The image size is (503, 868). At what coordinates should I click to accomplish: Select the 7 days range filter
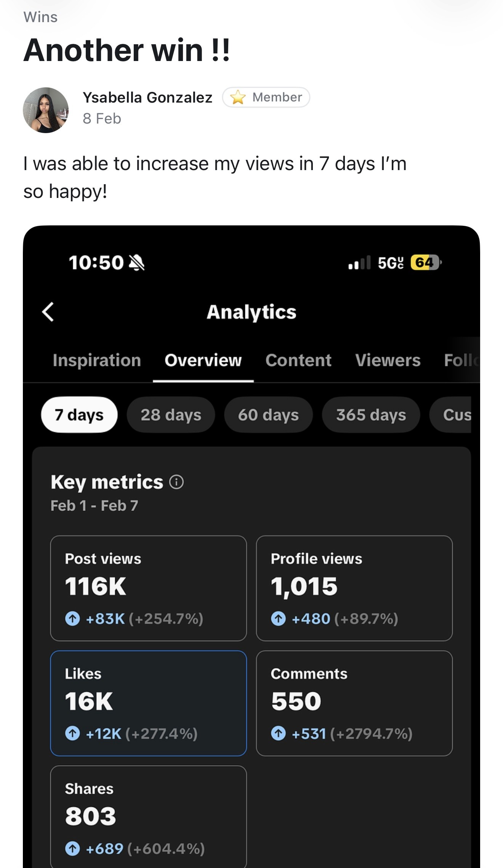click(x=79, y=415)
